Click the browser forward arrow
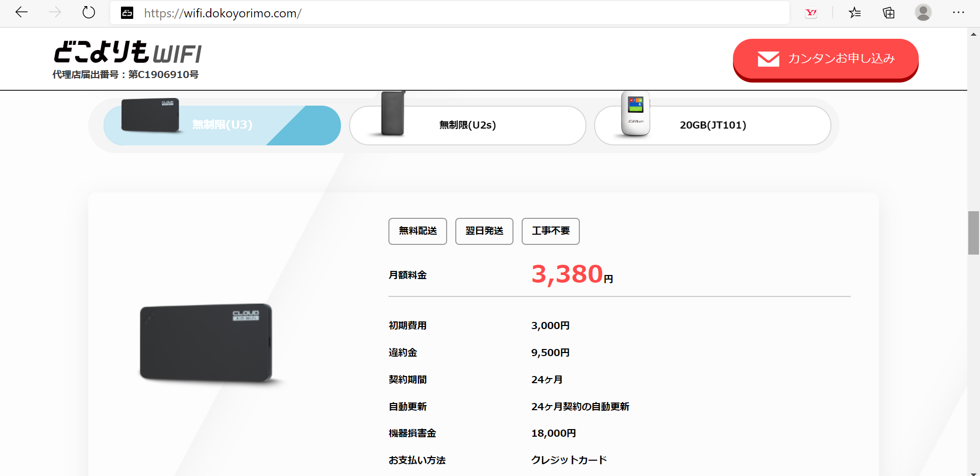 55,12
